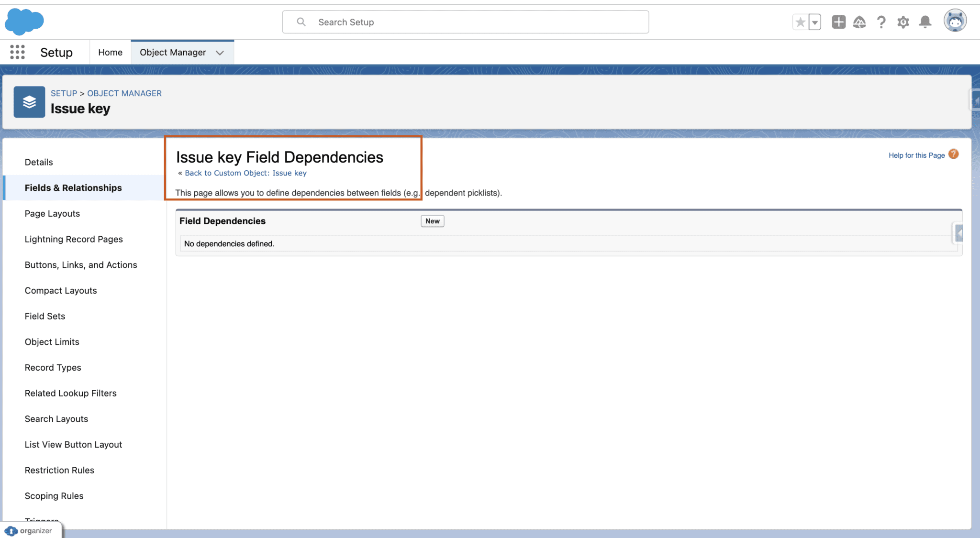Select Object Manager in the navigation
The width and height of the screenshot is (980, 538).
click(x=173, y=52)
